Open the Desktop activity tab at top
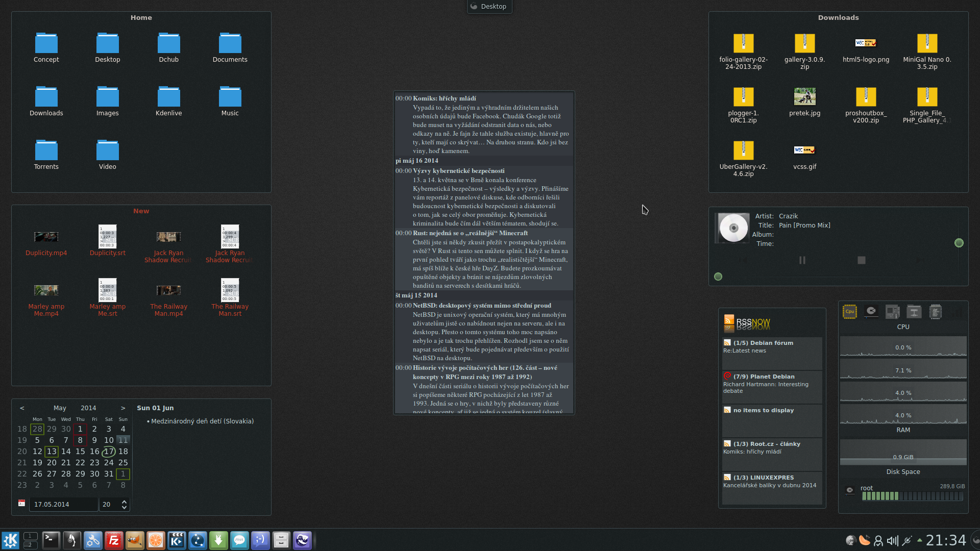This screenshot has width=980, height=551. (x=489, y=7)
